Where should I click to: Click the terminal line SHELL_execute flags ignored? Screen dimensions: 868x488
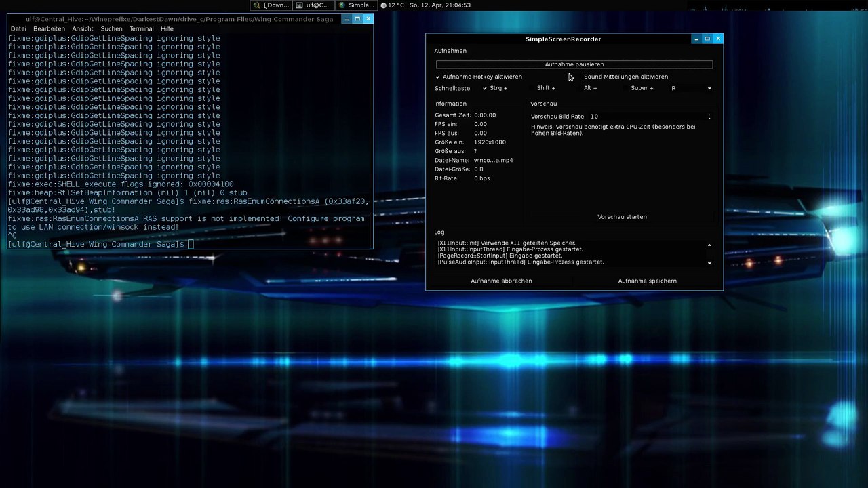point(121,184)
